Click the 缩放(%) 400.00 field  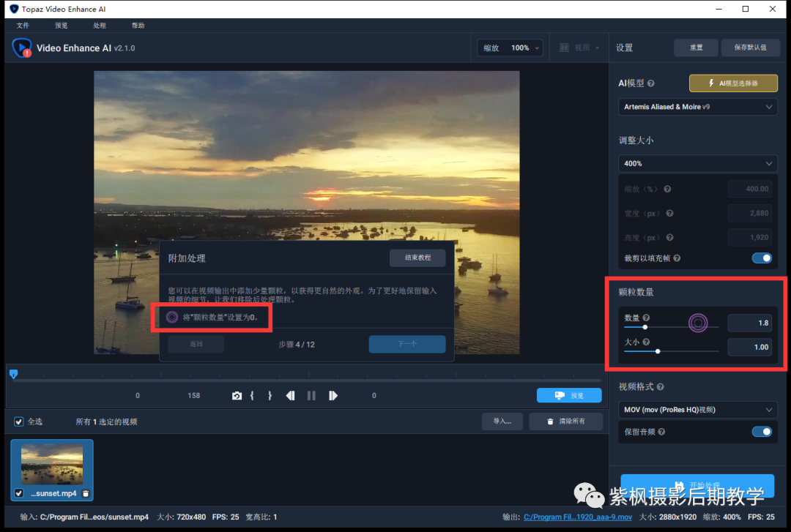tap(750, 189)
